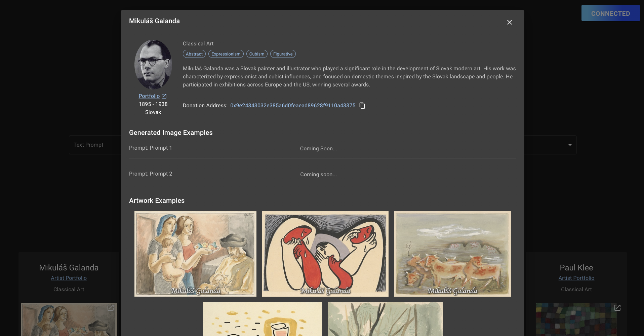Click the dialog title Mikuláš Galanda
This screenshot has height=336, width=644.
[x=154, y=21]
